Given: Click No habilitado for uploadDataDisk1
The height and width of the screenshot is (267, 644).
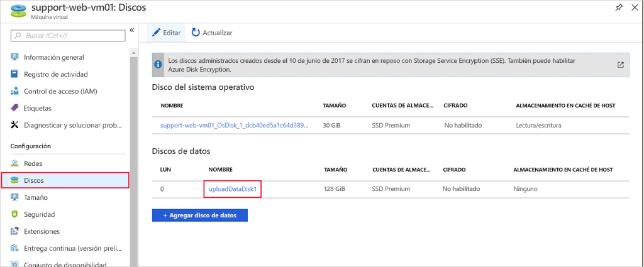Looking at the screenshot, I should 461,189.
